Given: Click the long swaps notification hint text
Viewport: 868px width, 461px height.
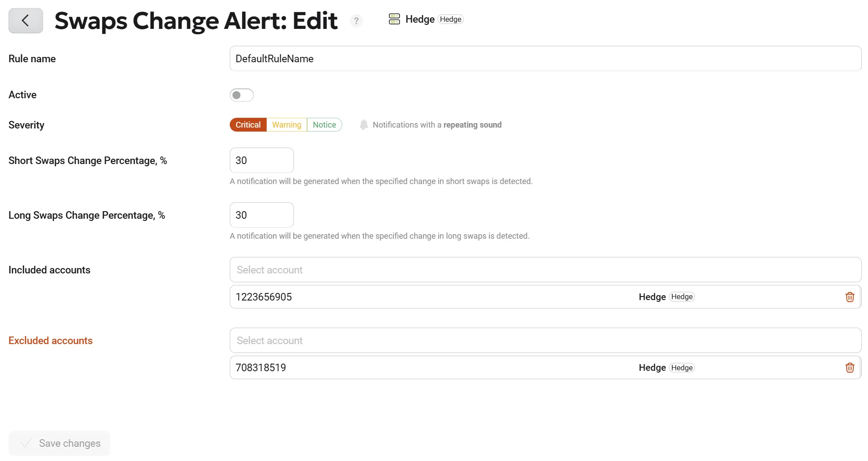Looking at the screenshot, I should click(380, 236).
